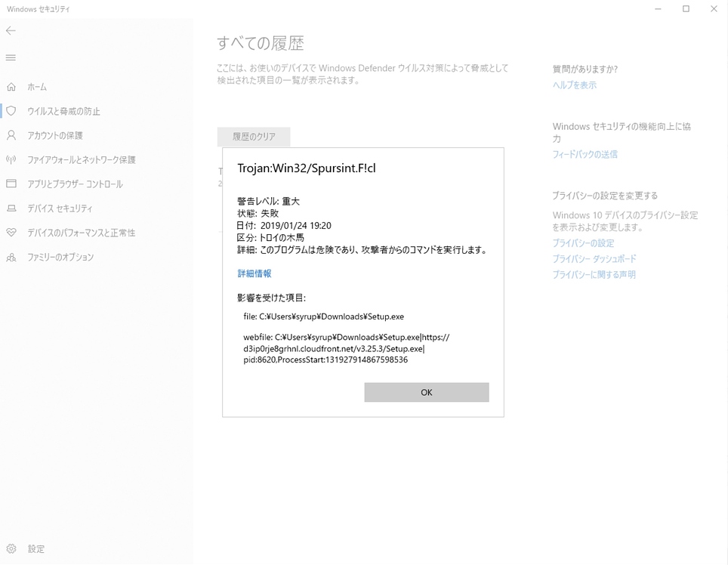728x565 pixels.
Task: Click the すべての履歴 page heading
Action: [261, 43]
